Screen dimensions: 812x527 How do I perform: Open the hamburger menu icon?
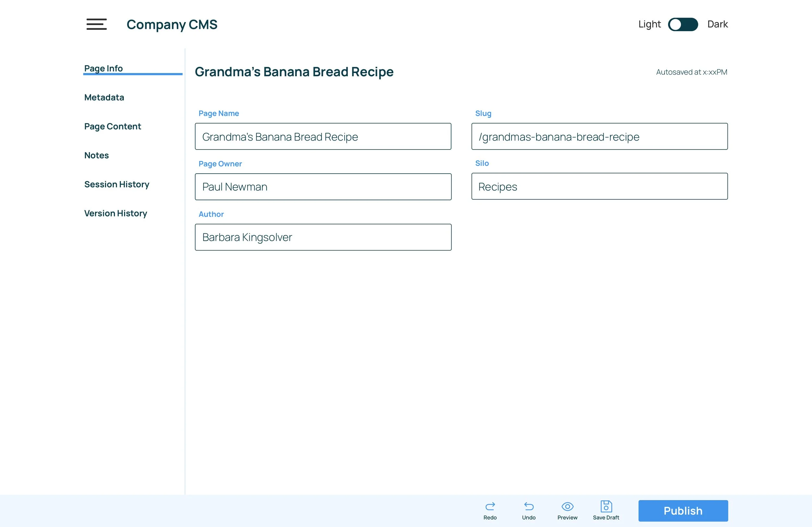pos(96,24)
